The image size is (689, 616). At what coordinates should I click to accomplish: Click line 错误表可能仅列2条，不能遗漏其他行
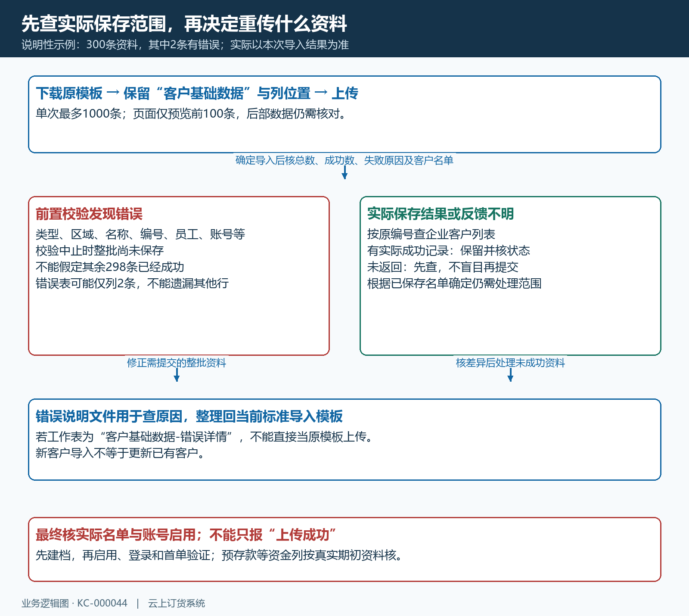[x=132, y=283]
